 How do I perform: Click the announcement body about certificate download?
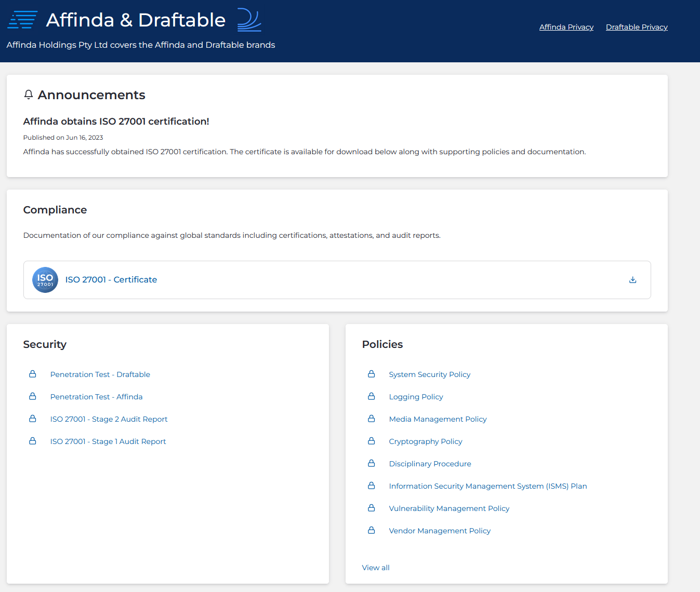point(305,152)
